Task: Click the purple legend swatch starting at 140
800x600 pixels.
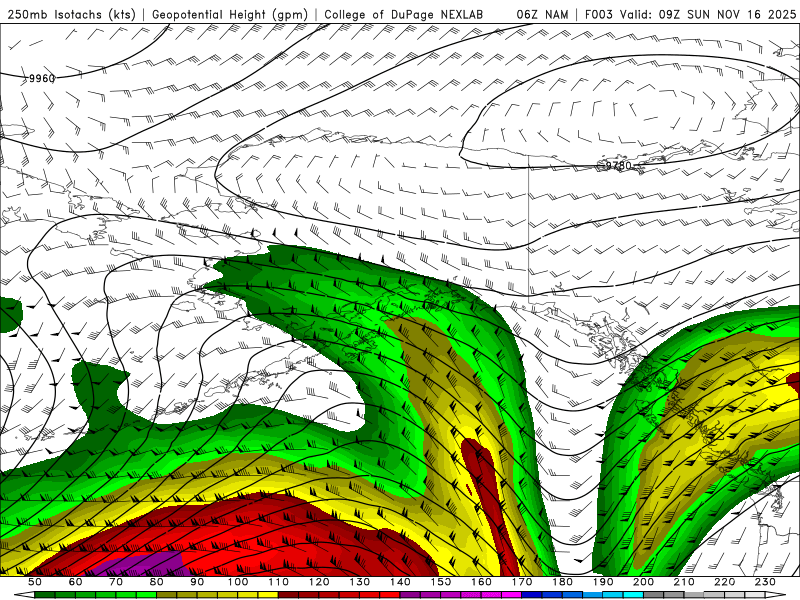Action: point(411,595)
